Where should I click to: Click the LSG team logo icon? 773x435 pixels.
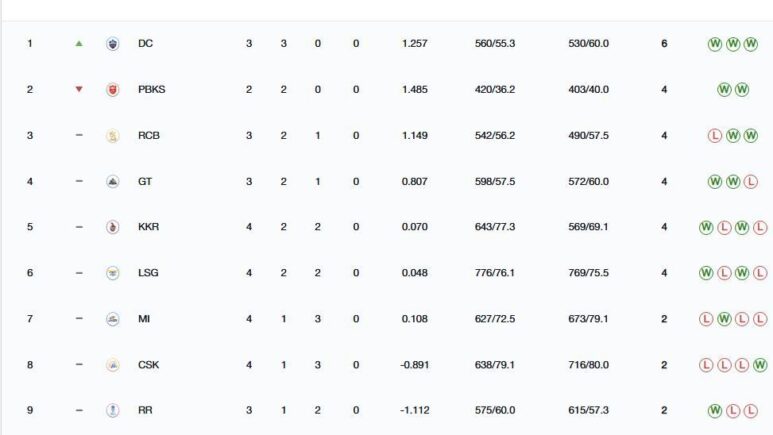(x=112, y=274)
